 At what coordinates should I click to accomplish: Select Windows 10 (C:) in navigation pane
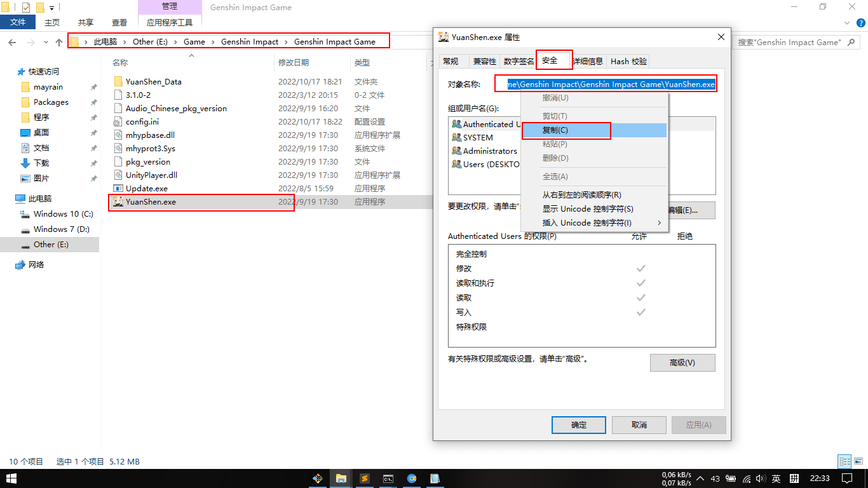tap(63, 213)
